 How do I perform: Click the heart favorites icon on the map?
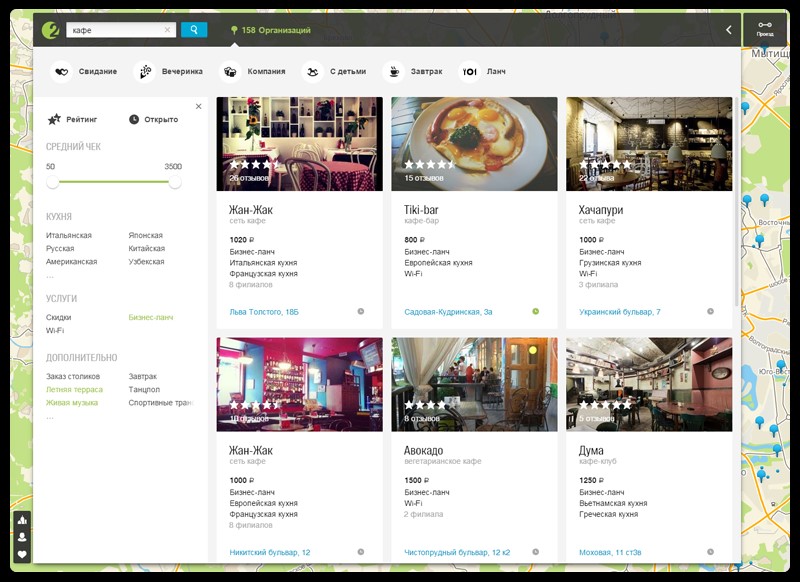pos(22,555)
